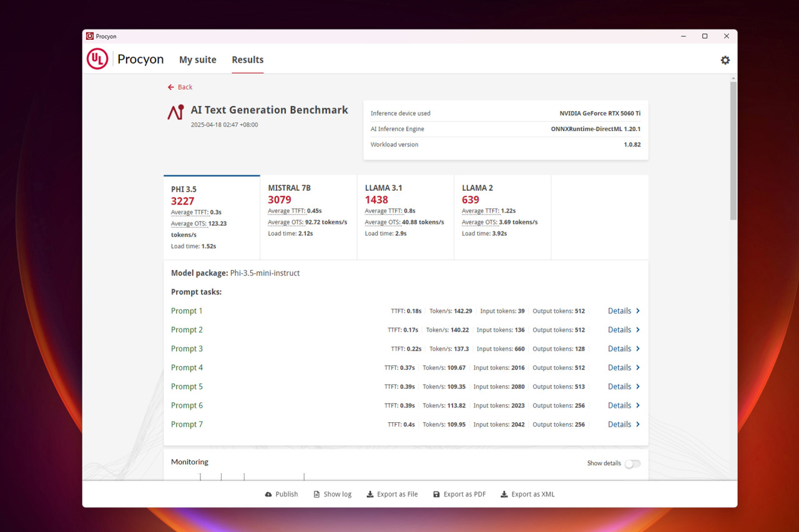Click the AI benchmark logo icon
This screenshot has height=532, width=799.
coord(175,112)
